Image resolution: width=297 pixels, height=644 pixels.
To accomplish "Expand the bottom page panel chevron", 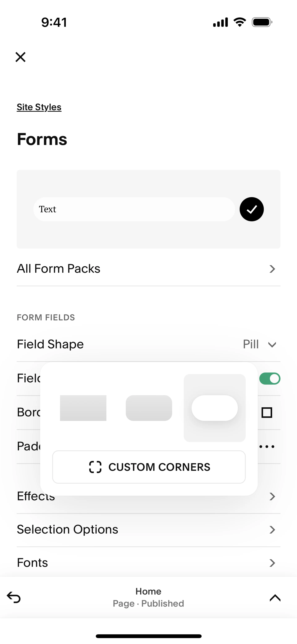I will [x=275, y=598].
